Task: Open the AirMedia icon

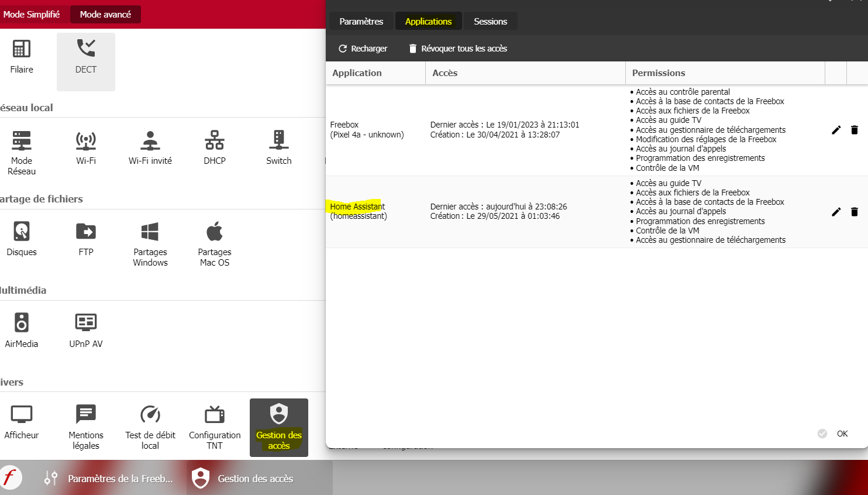Action: tap(22, 331)
